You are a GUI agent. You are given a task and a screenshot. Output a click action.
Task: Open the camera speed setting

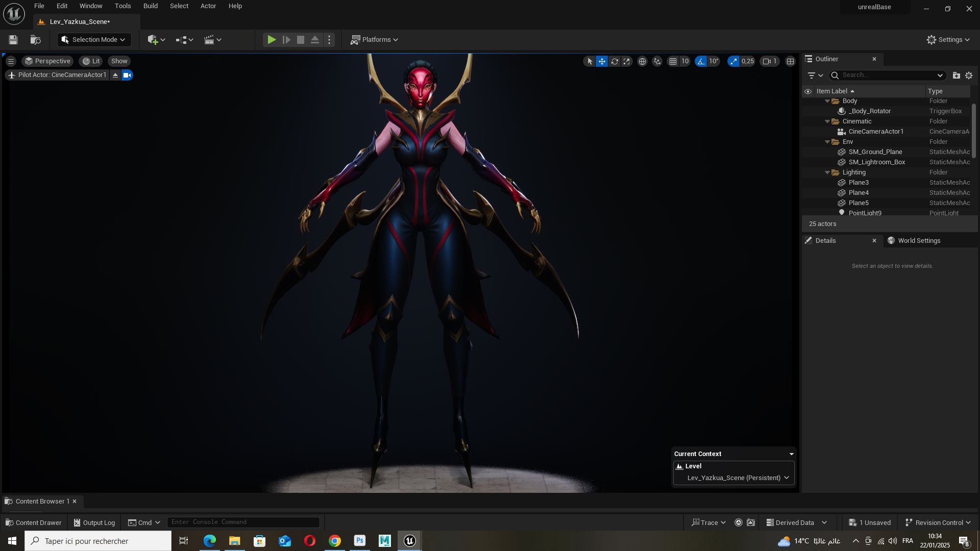coord(770,61)
